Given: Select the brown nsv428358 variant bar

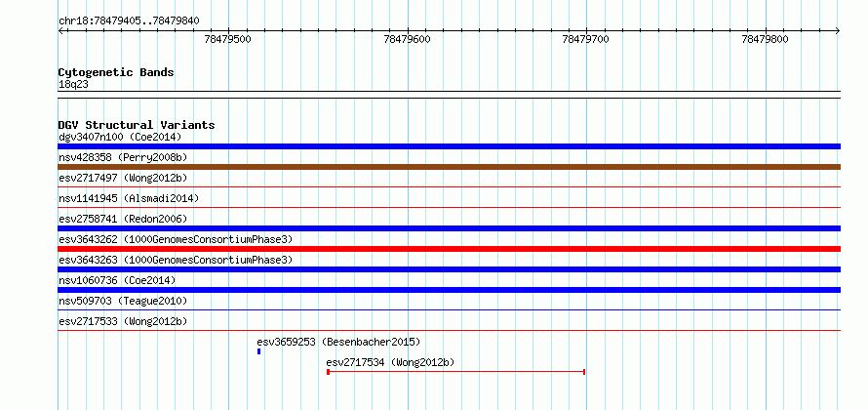Looking at the screenshot, I should pos(449,167).
